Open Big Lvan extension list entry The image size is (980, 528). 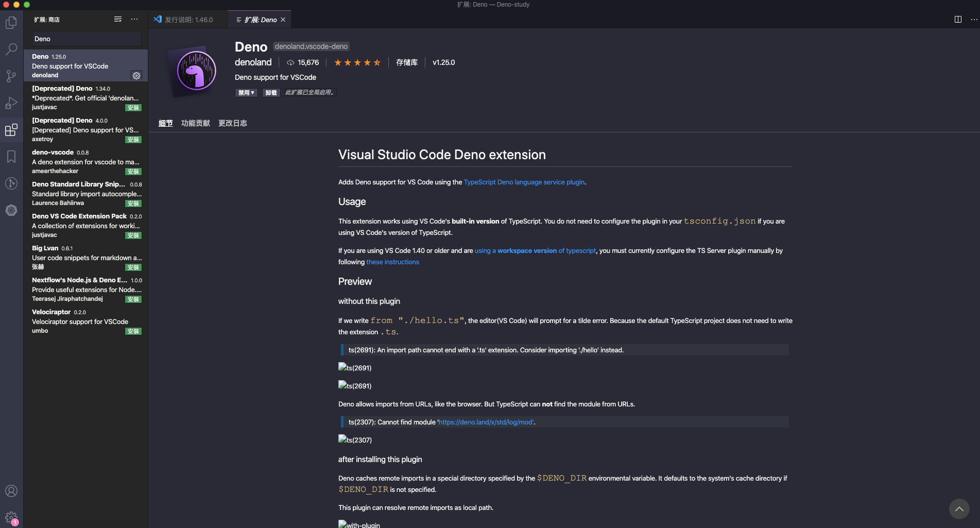click(85, 257)
